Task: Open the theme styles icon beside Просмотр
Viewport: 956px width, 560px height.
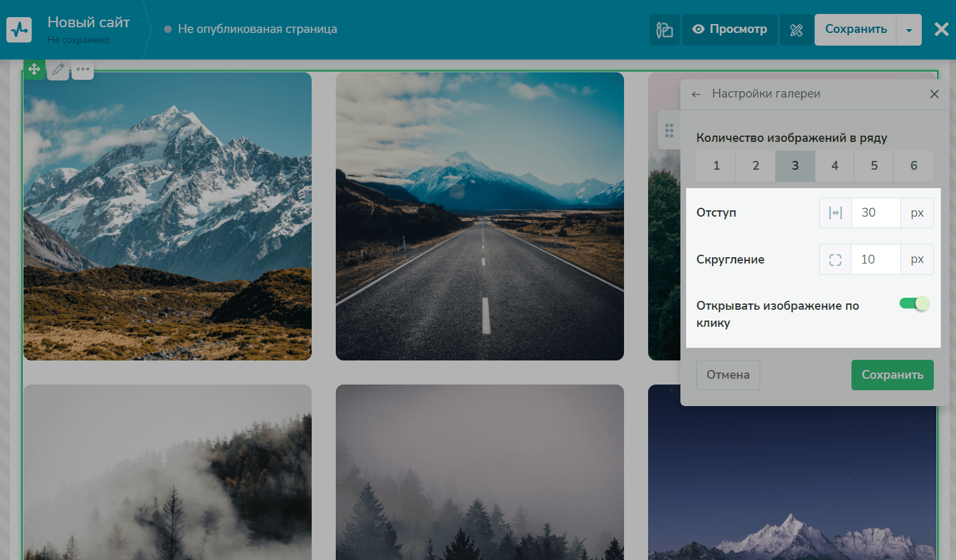Action: [664, 30]
